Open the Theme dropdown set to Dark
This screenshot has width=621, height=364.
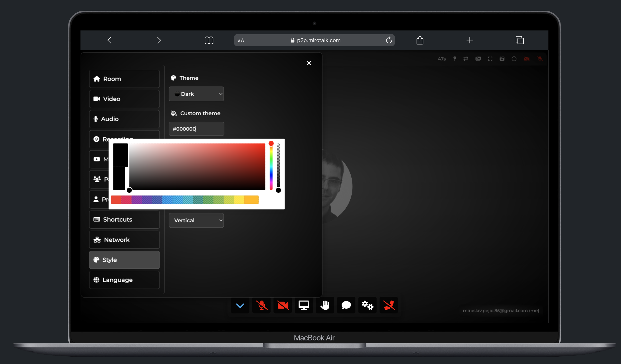[x=196, y=94]
